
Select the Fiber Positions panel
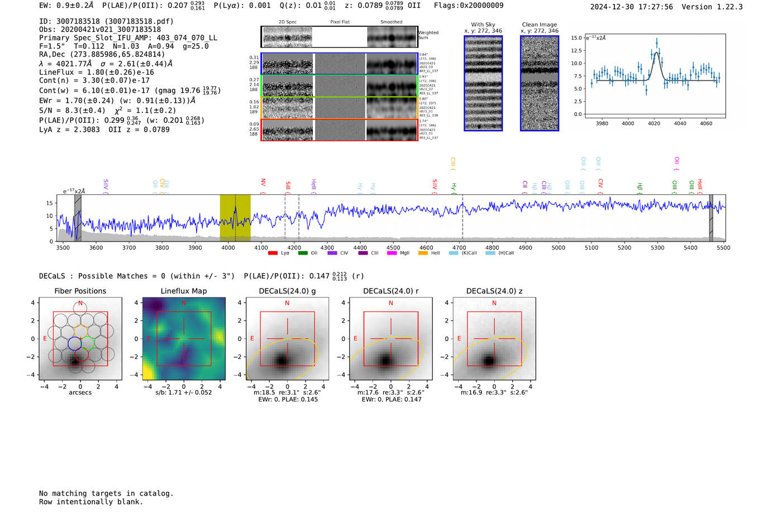pos(80,339)
